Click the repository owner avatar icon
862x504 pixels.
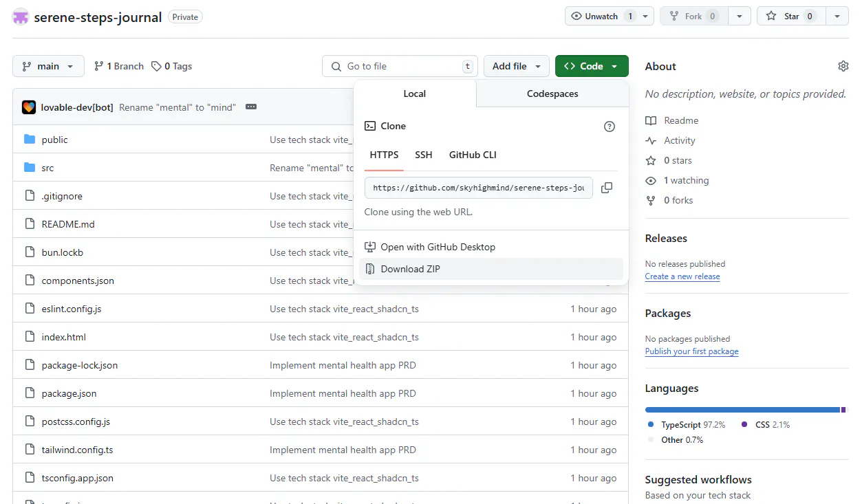[21, 17]
